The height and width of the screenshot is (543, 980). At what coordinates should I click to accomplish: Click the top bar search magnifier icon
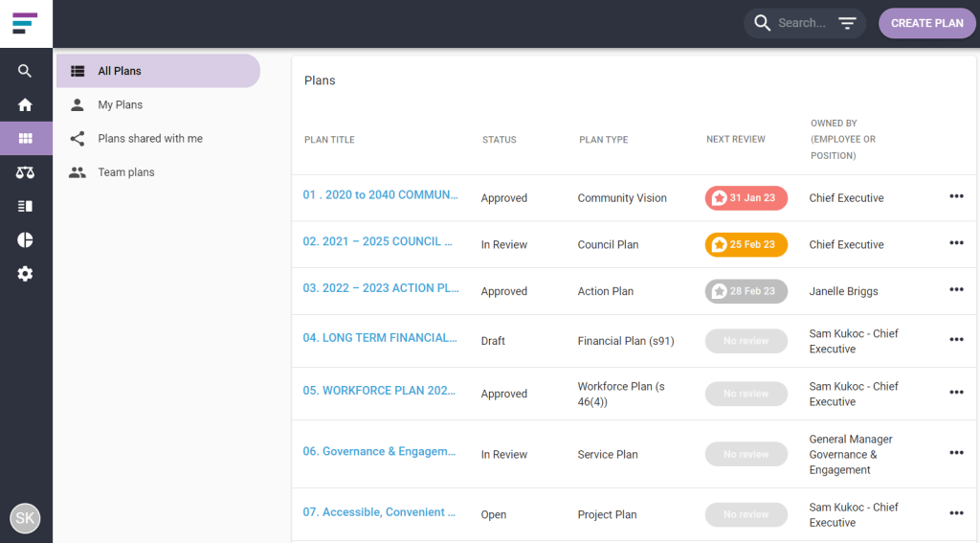762,23
